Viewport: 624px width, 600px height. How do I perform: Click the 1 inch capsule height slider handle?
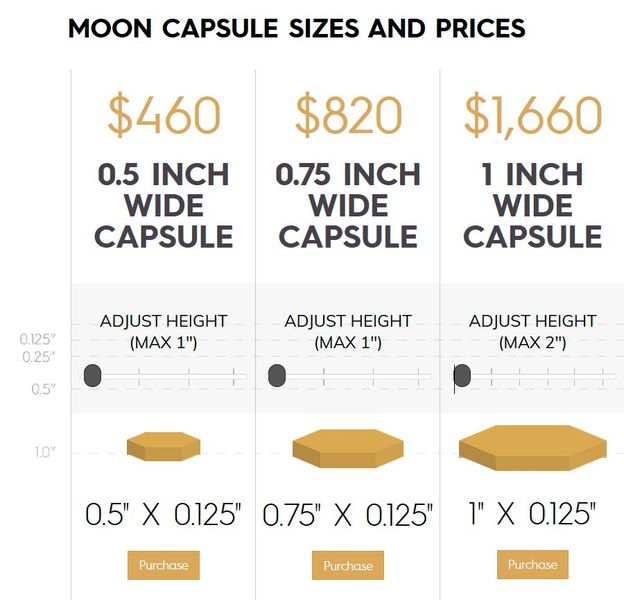[462, 376]
